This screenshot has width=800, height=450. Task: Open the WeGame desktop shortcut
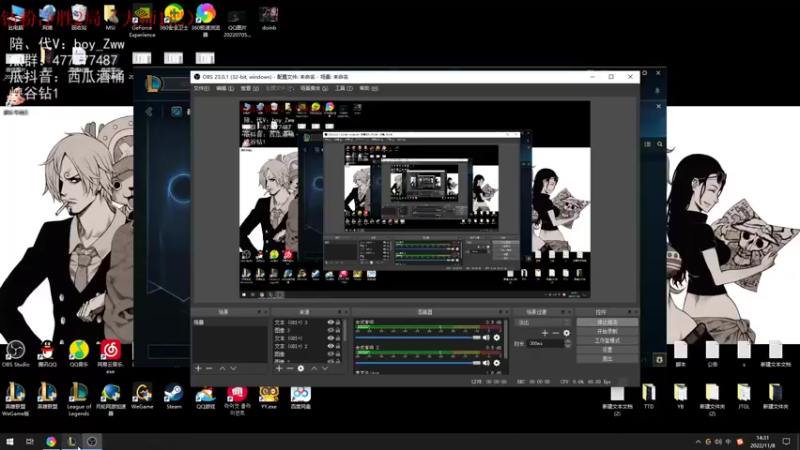pyautogui.click(x=142, y=397)
